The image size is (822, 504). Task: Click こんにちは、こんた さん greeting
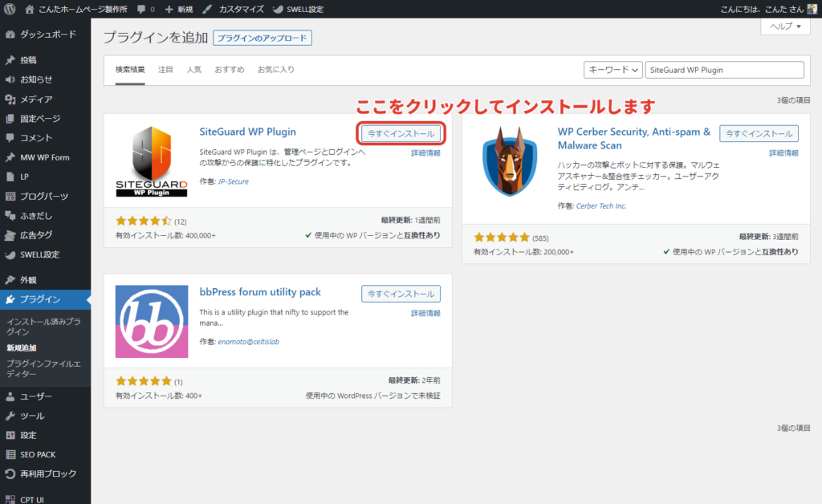pos(762,10)
